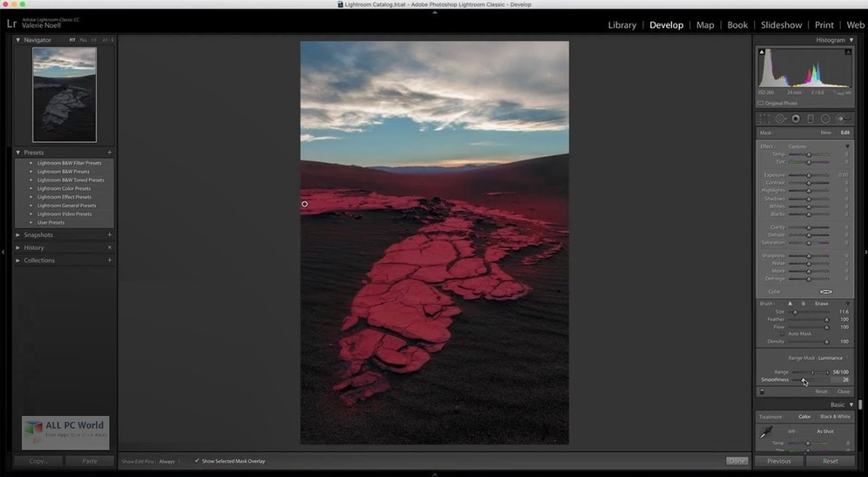Open the brush Color swatch
Viewport: 868px width, 477px height.
click(x=825, y=292)
